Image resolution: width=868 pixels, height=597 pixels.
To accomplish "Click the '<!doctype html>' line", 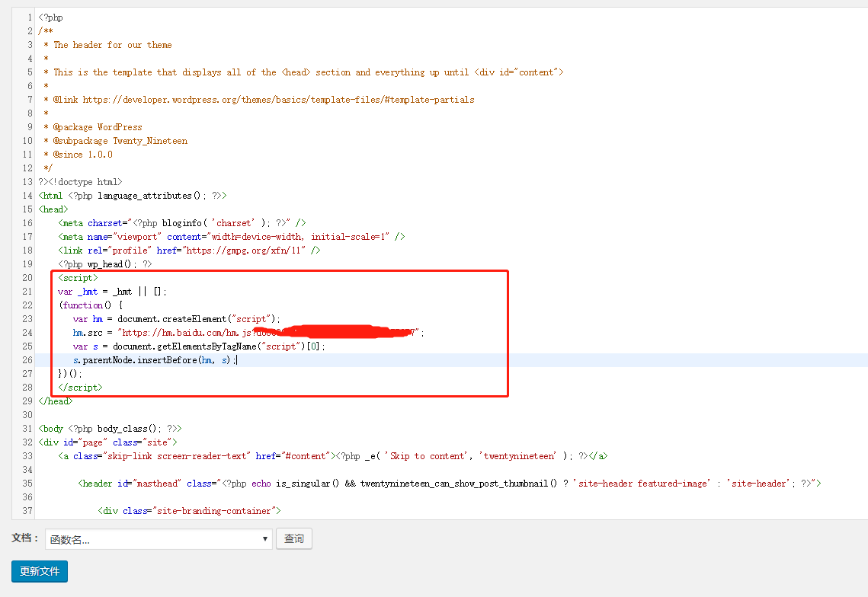I will (x=80, y=182).
